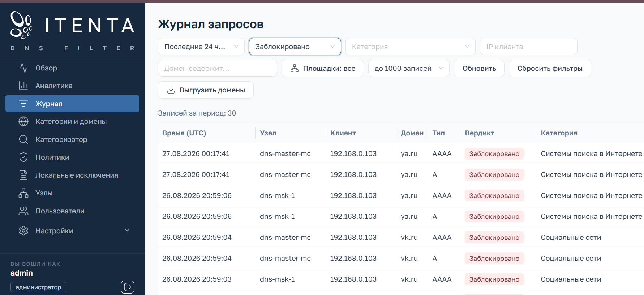Focus the Домен содержит input field
This screenshot has width=644, height=295.
(x=218, y=68)
